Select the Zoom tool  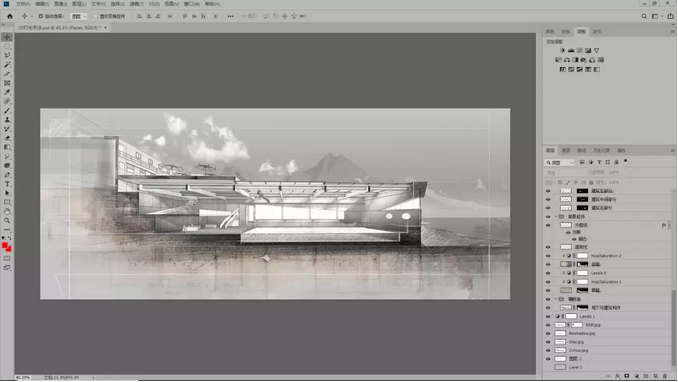point(7,221)
